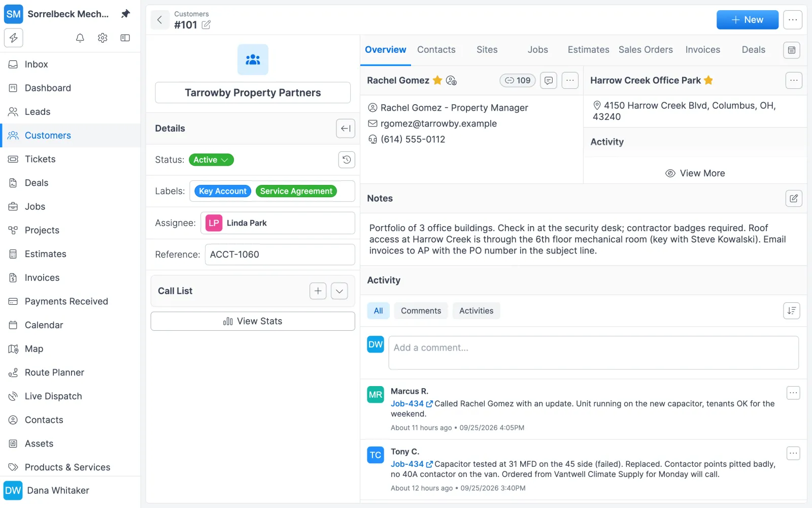Show All activity entries
This screenshot has height=508, width=812.
point(378,311)
